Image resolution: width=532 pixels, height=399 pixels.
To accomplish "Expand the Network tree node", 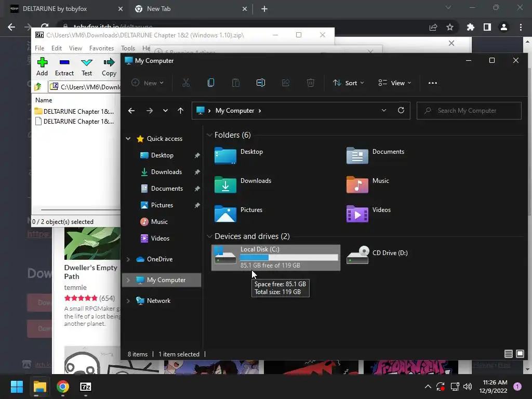I will (x=128, y=301).
